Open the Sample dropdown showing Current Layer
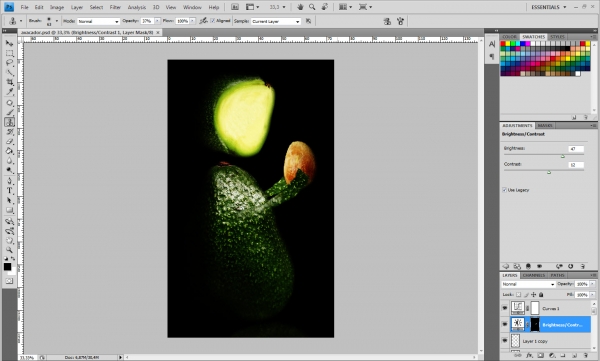The height and width of the screenshot is (361, 600). (276, 21)
